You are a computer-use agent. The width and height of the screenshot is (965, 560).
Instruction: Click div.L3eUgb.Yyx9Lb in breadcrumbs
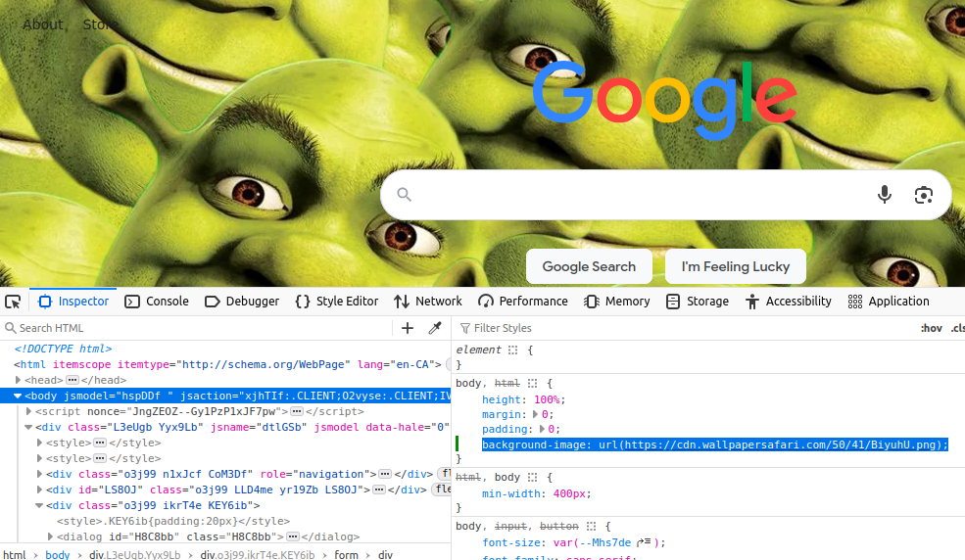[x=135, y=554]
